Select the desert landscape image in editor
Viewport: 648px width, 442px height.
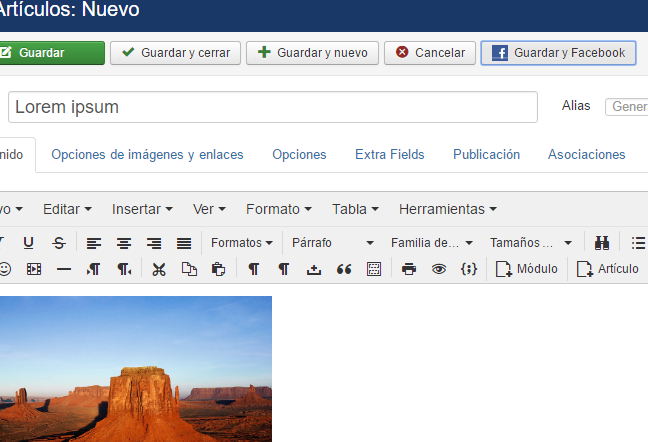click(136, 369)
